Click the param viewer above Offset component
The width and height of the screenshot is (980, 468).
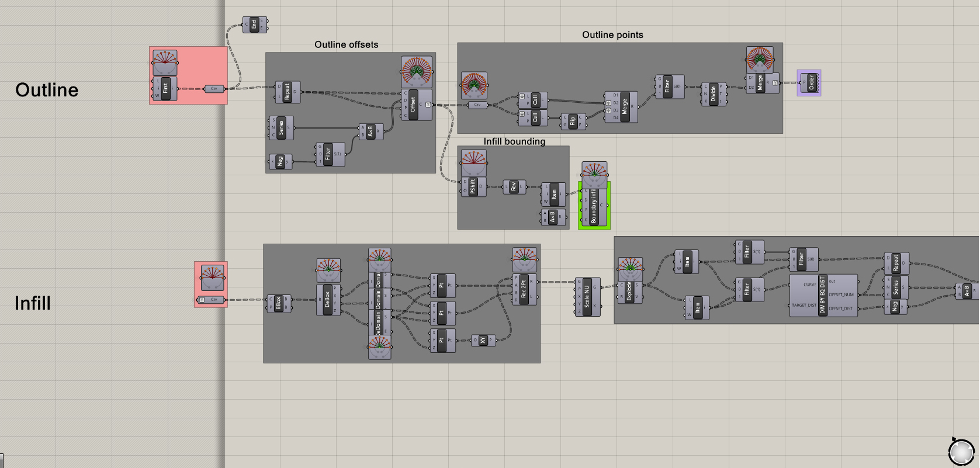[x=417, y=72]
